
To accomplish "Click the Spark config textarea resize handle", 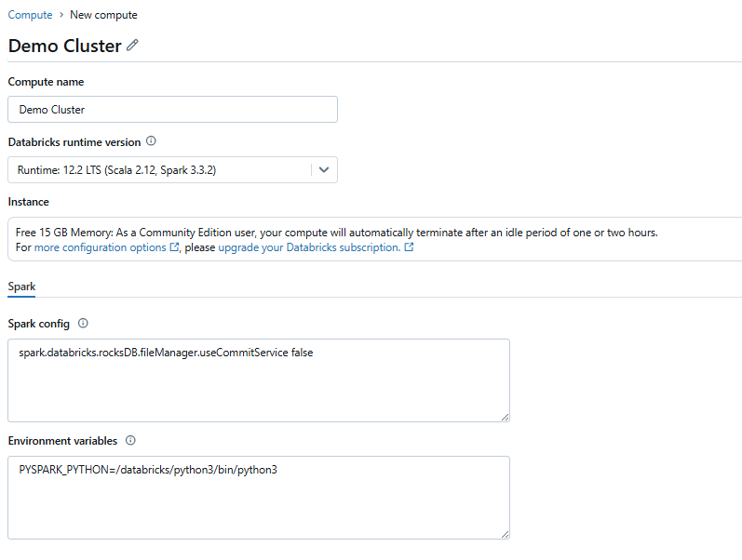I will (505, 417).
